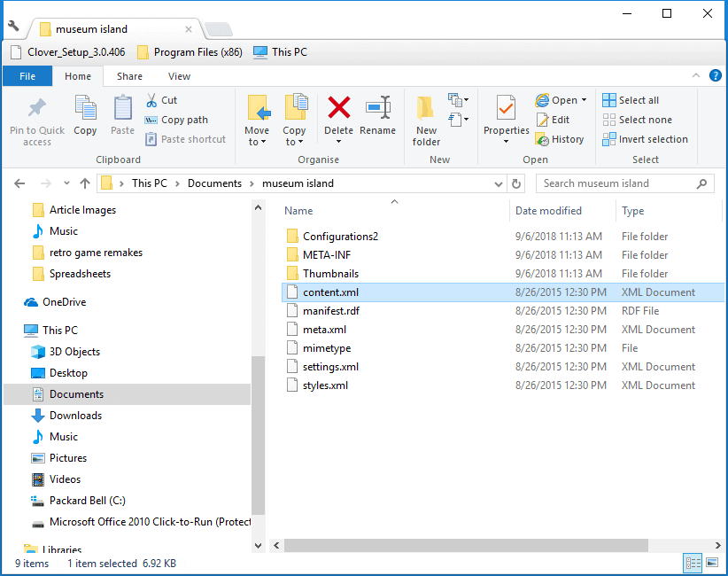Switch to Large icons view
The width and height of the screenshot is (728, 576).
click(x=712, y=564)
